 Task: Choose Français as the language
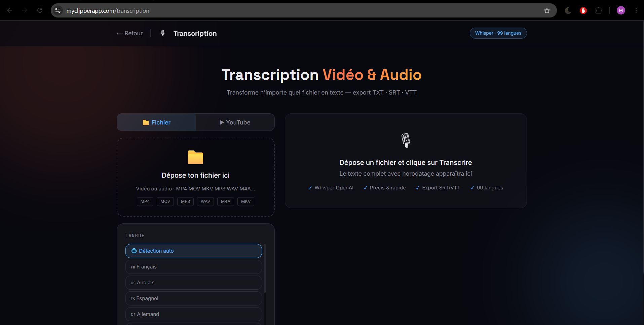194,267
